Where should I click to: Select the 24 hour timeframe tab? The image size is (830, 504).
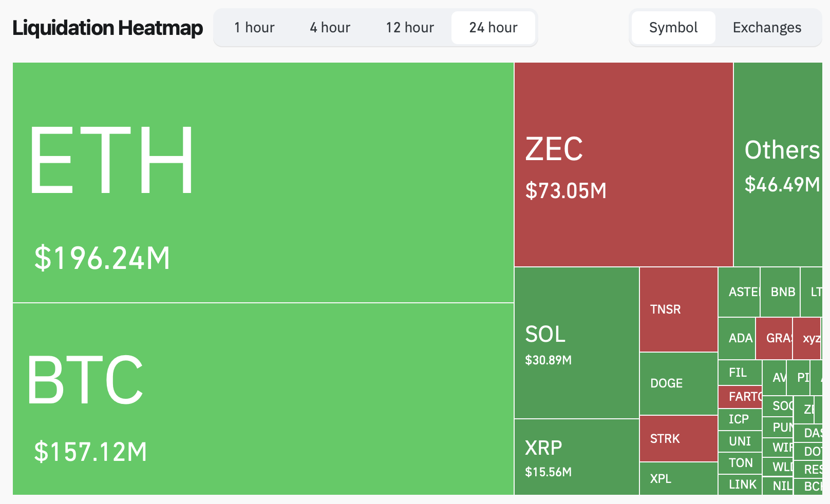493,28
